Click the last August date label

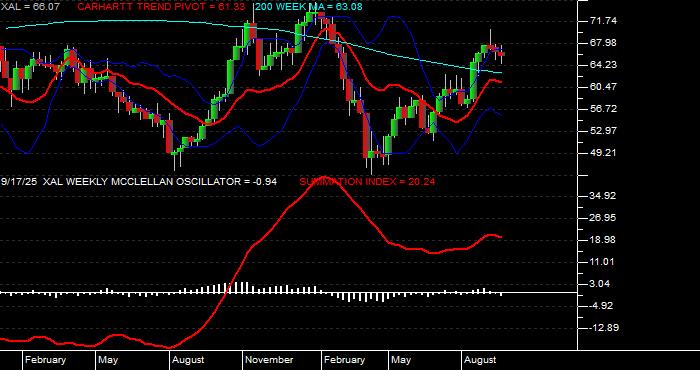pyautogui.click(x=480, y=360)
